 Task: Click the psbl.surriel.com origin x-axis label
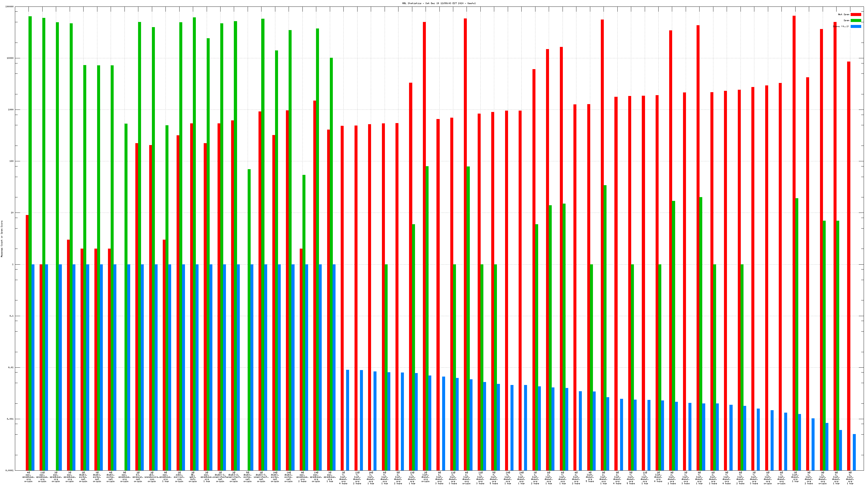tap(179, 477)
